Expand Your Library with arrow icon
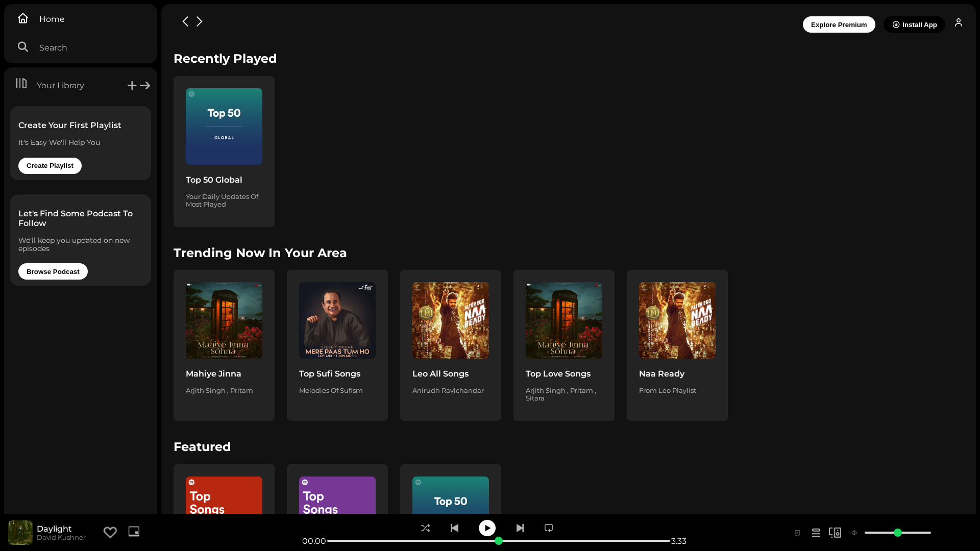This screenshot has height=551, width=980. click(145, 85)
